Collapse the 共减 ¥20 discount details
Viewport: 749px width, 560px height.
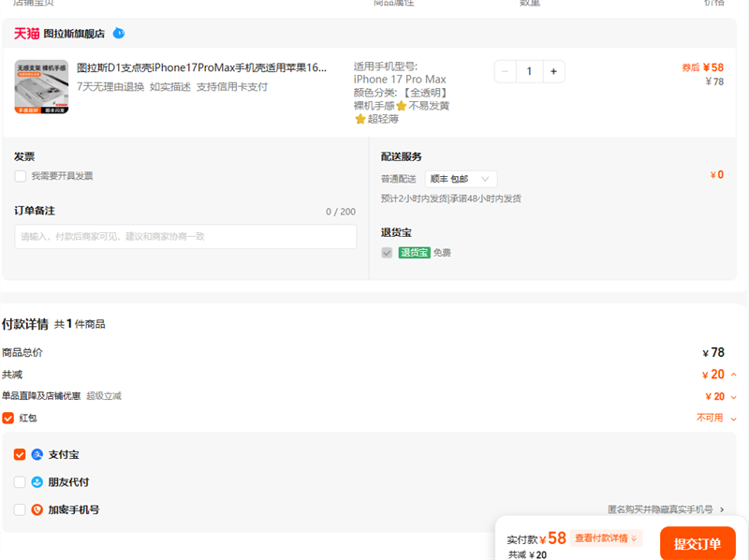coord(733,375)
